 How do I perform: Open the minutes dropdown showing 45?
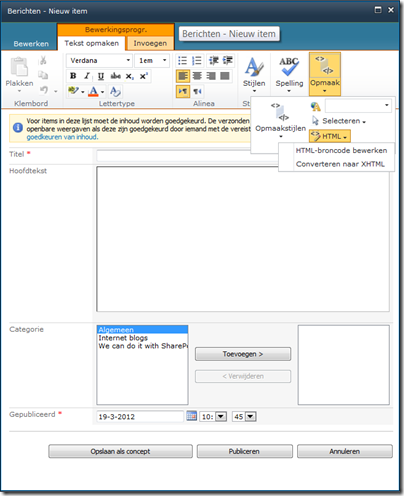coord(251,417)
